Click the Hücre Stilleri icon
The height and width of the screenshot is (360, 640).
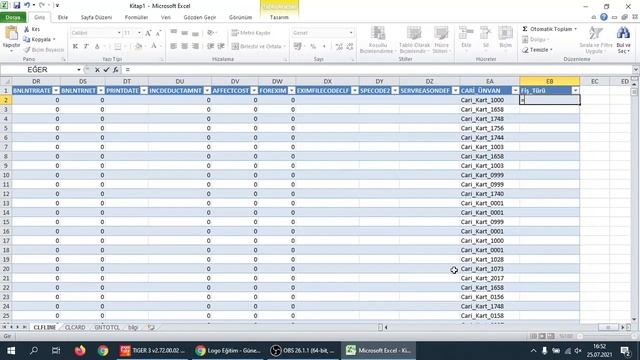click(x=441, y=34)
